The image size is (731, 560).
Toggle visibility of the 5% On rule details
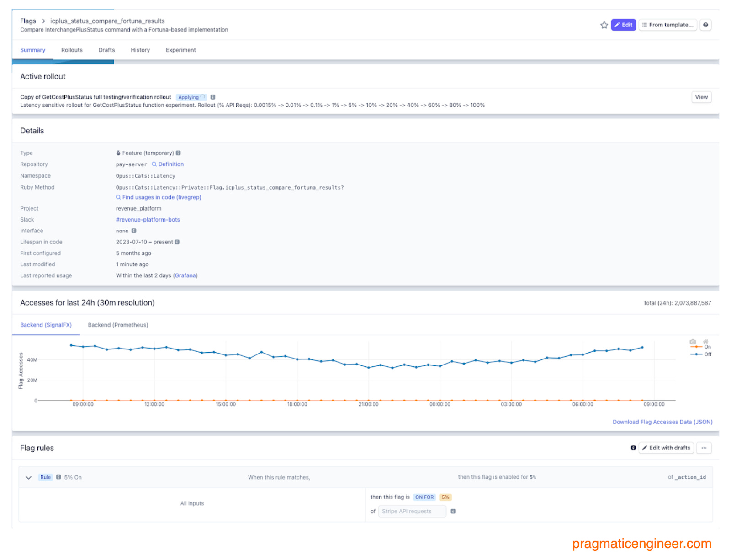(28, 477)
